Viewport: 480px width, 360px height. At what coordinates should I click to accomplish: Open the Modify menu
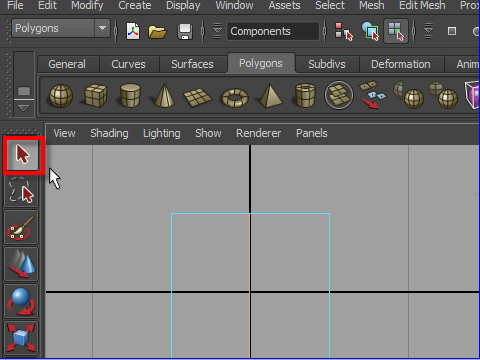pyautogui.click(x=87, y=5)
